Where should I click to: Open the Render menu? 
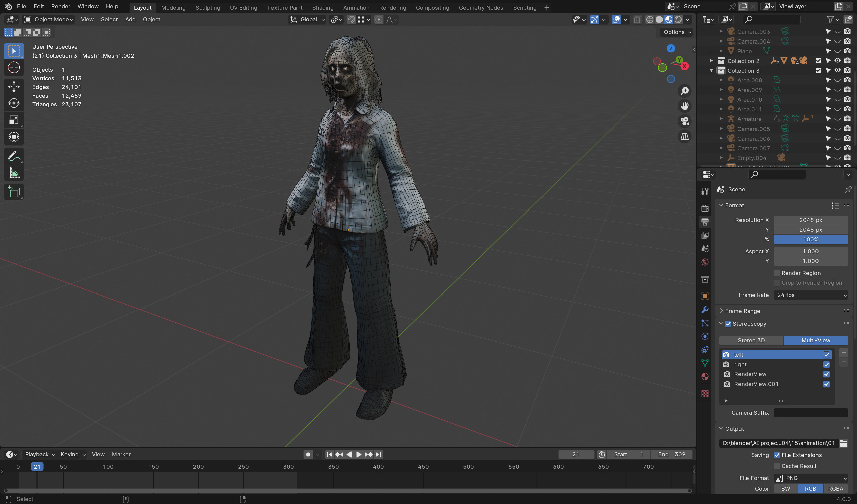coord(61,6)
